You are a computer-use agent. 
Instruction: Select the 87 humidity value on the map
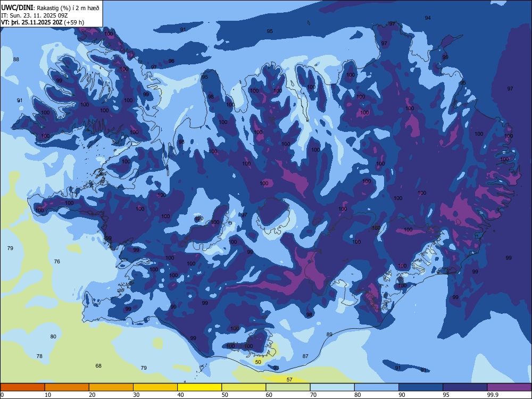pyautogui.click(x=305, y=356)
